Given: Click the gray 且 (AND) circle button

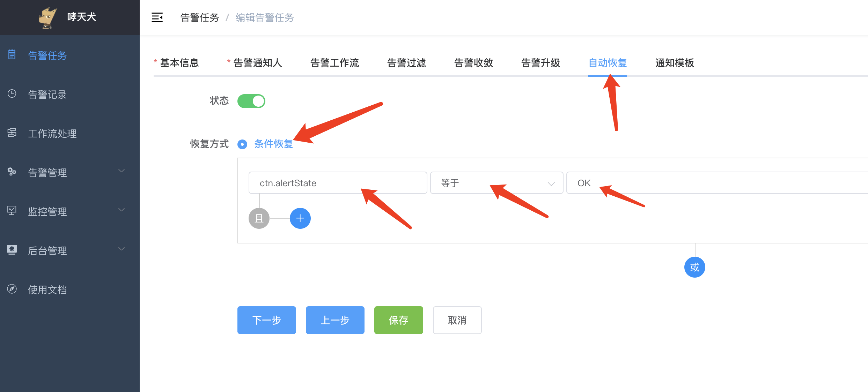Looking at the screenshot, I should [259, 218].
